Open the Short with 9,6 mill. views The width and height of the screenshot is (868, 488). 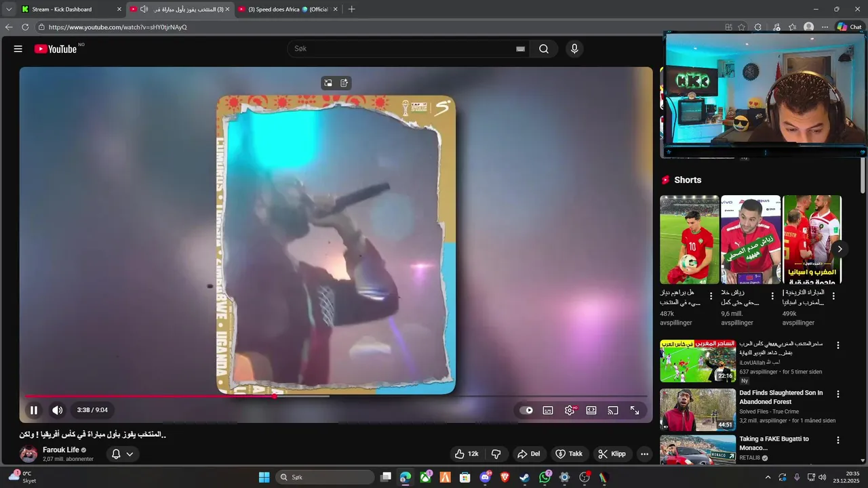click(750, 239)
